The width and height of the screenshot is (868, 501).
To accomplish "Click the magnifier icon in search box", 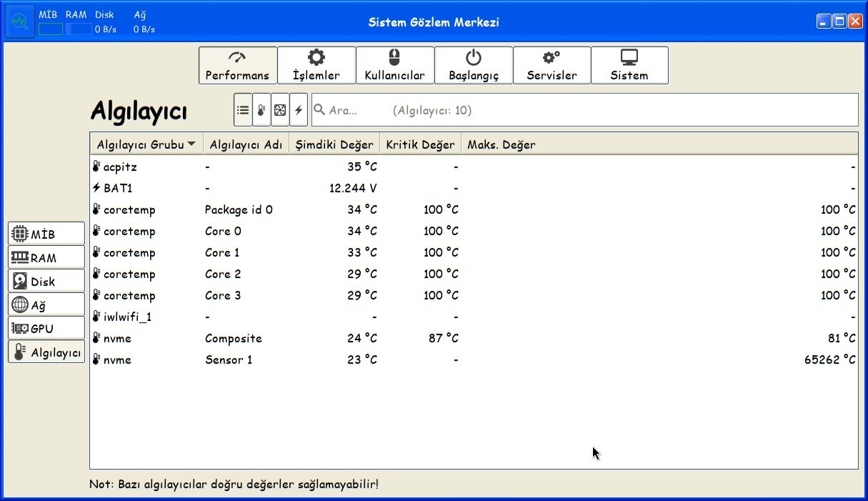I will [320, 110].
